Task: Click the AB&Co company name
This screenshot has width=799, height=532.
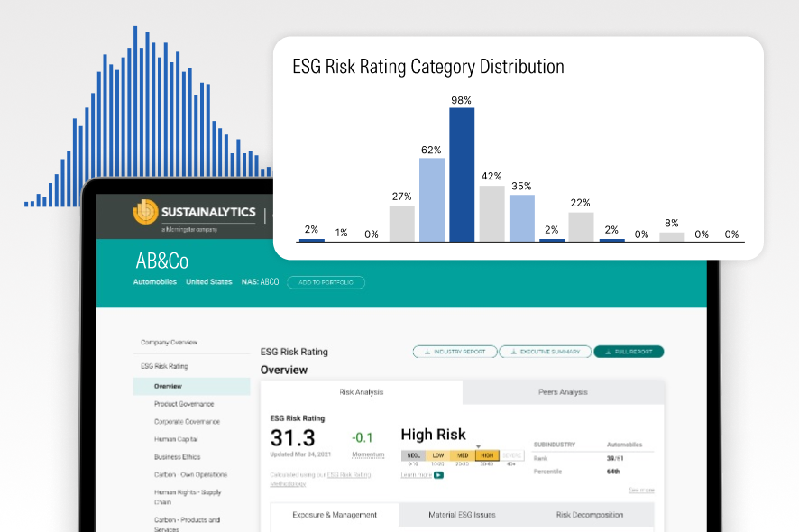Action: 162,261
